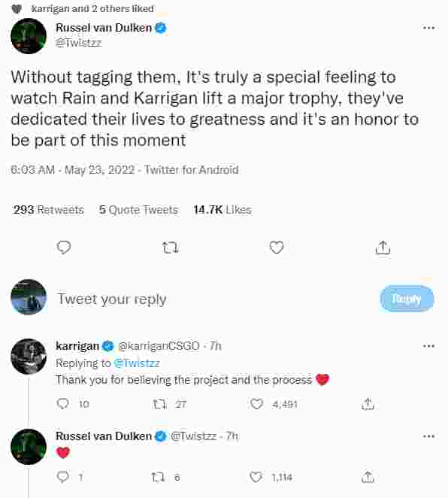448x498 pixels.
Task: Reply to karrigan's tweet via the comment icon
Action: click(62, 404)
